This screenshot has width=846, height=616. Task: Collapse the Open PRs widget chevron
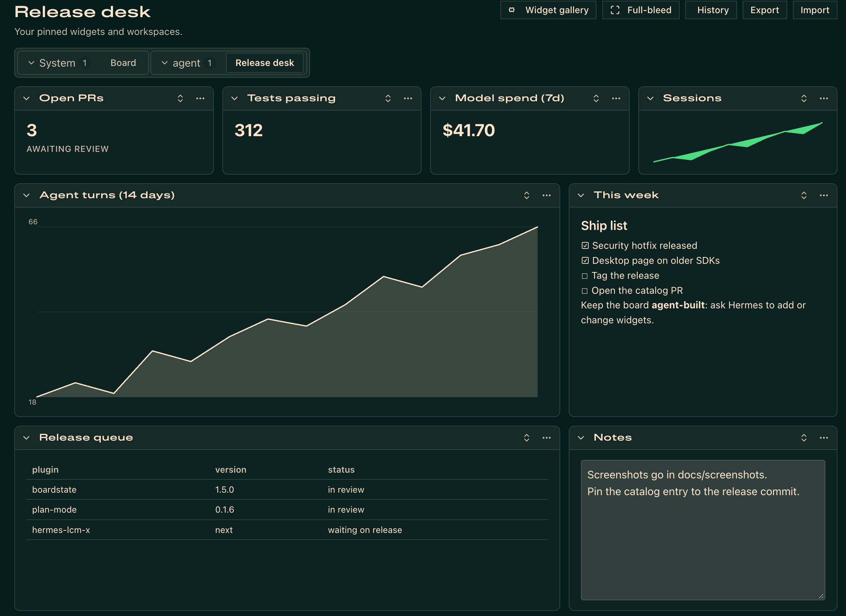[26, 98]
